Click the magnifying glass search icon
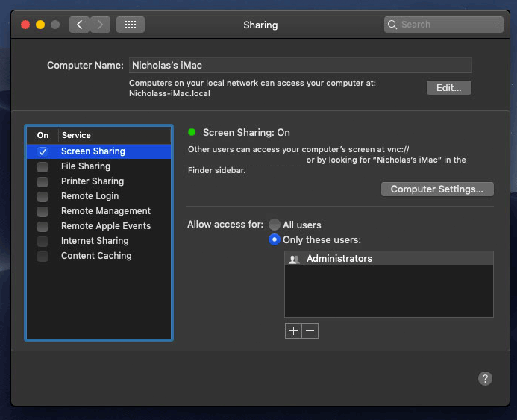Image resolution: width=517 pixels, height=420 pixels. [392, 25]
